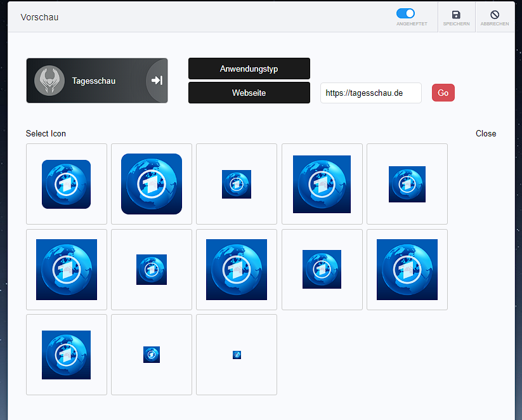Viewport: 522px width, 420px height.
Task: Click the Abbrechen cancel icon
Action: (495, 15)
